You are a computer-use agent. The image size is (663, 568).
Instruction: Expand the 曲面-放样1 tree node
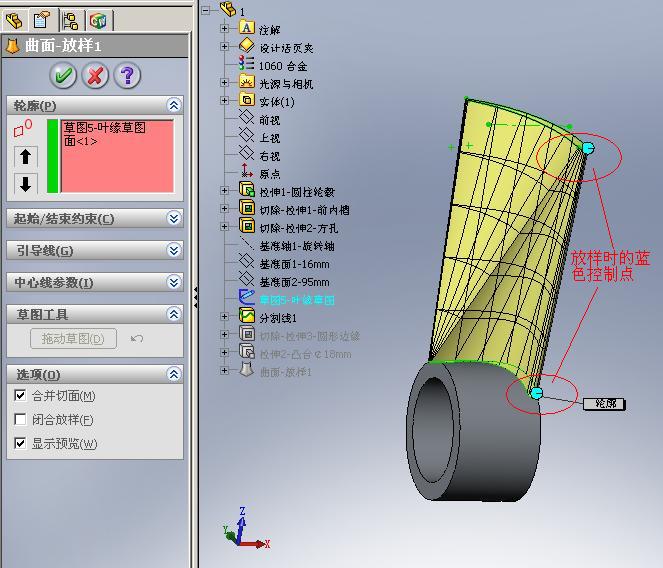click(x=225, y=370)
